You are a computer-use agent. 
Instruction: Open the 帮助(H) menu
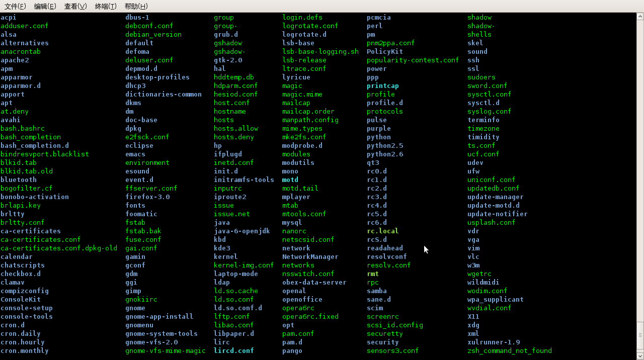(x=136, y=6)
